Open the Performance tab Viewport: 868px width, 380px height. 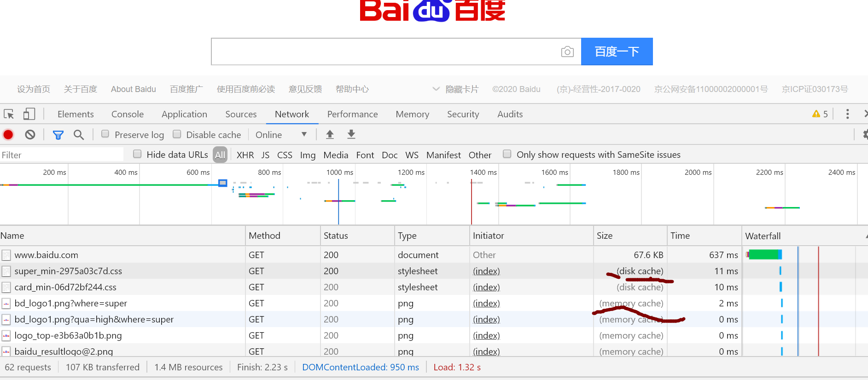pos(352,114)
